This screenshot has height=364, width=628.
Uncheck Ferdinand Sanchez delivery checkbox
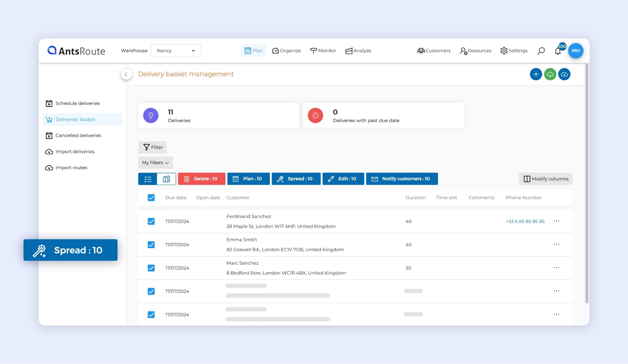[151, 221]
